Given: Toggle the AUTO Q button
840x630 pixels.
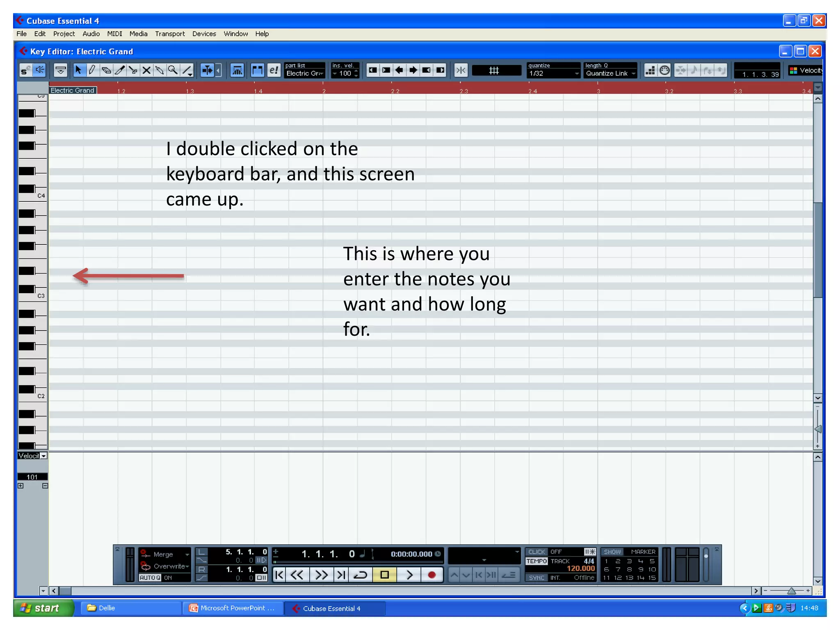Looking at the screenshot, I should pyautogui.click(x=150, y=577).
